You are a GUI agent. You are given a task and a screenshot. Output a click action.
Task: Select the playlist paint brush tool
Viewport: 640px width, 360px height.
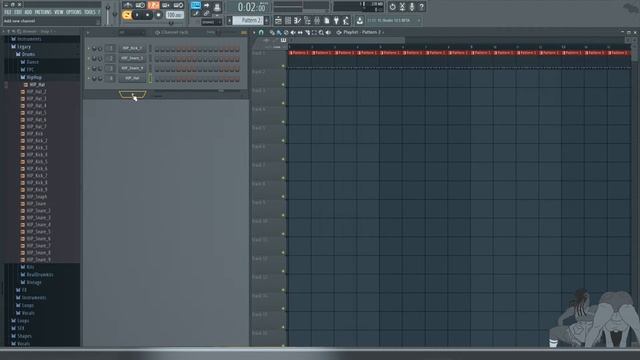pos(279,32)
